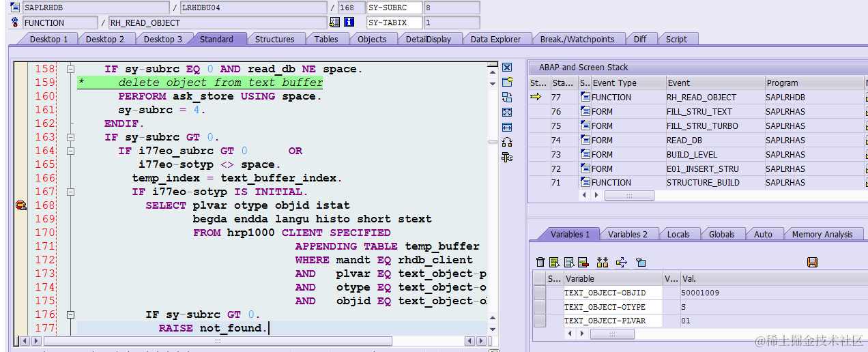The width and height of the screenshot is (868, 352).
Task: Click the orange save icon in Variables toolbar
Action: click(x=812, y=262)
